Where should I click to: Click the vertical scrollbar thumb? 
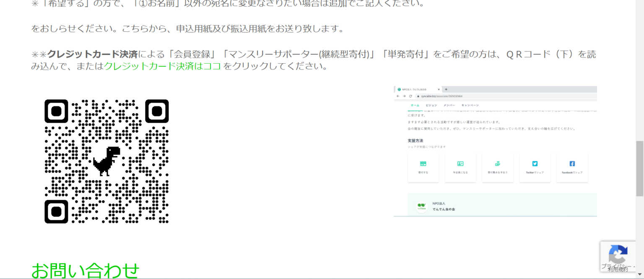click(x=639, y=168)
